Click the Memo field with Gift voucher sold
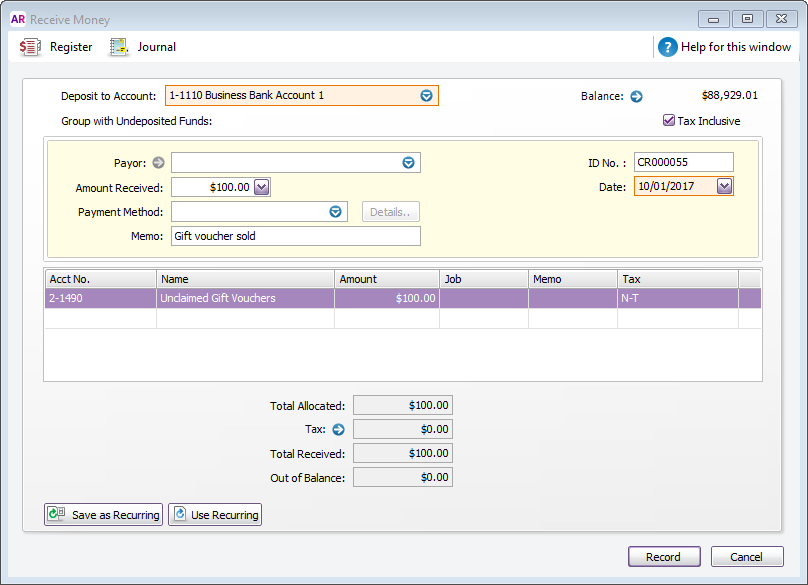Screen dimensions: 808x585 pos(295,236)
